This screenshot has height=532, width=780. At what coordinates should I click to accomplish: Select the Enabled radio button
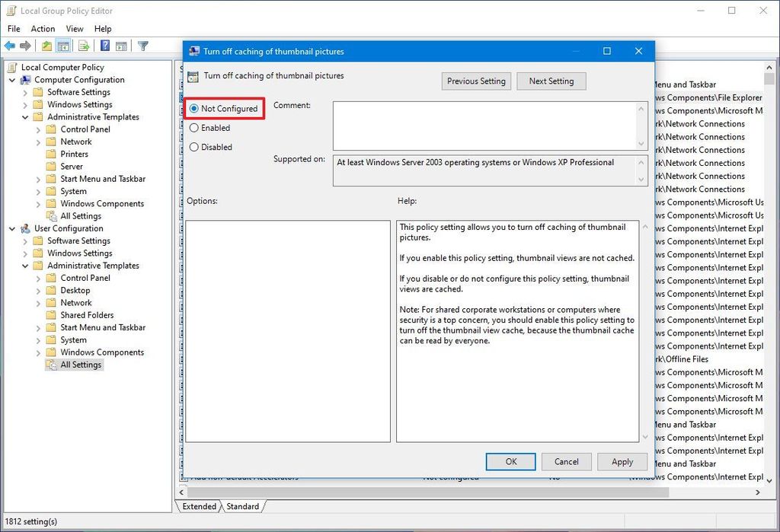tap(195, 128)
